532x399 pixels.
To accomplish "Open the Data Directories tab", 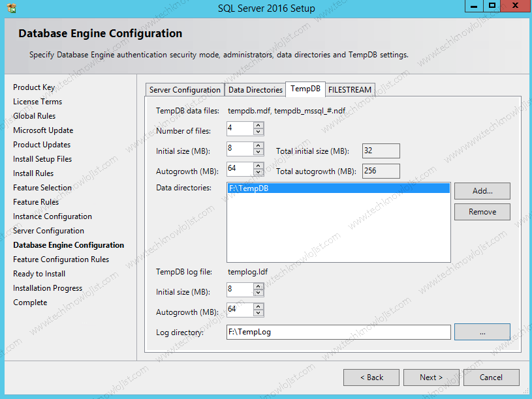I will point(255,90).
